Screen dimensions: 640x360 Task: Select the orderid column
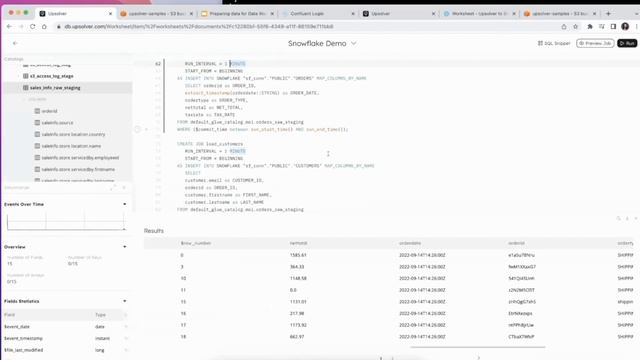coord(49,111)
